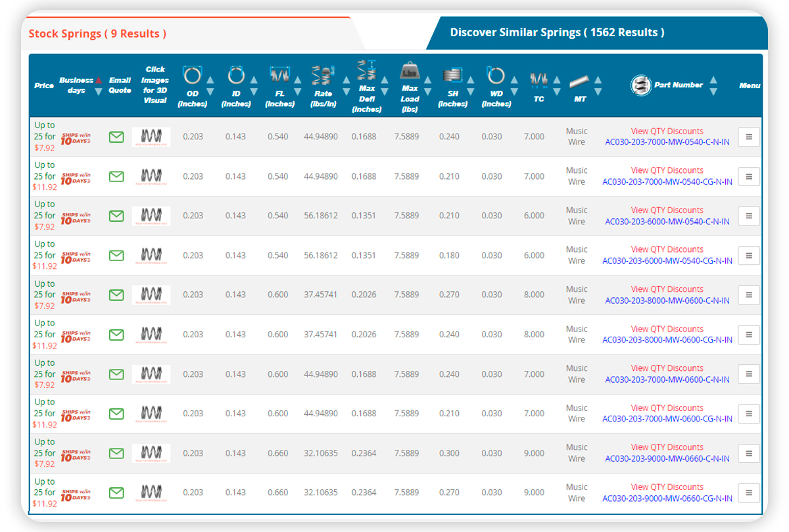Click the WD wire-diameter icon
This screenshot has height=532, width=789.
494,74
